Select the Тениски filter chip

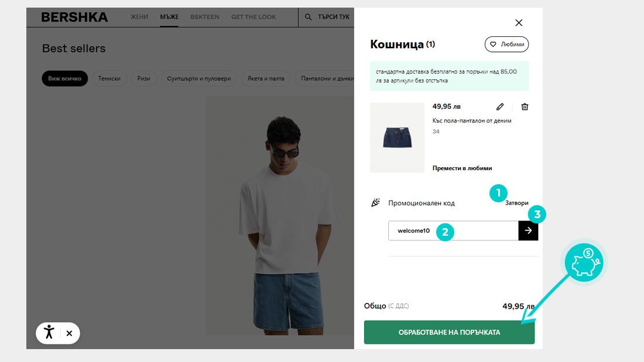pyautogui.click(x=109, y=78)
